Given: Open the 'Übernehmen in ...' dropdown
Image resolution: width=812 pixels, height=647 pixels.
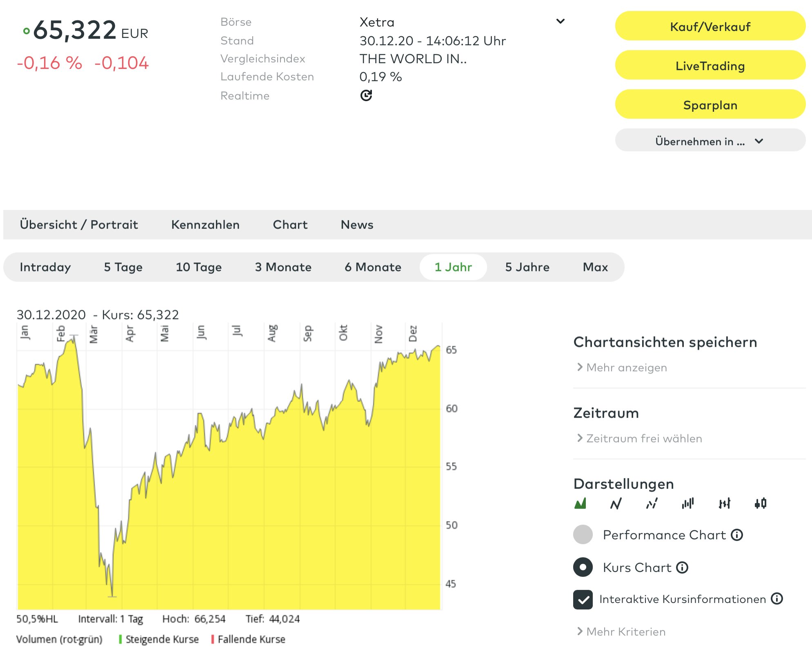Looking at the screenshot, I should (710, 141).
